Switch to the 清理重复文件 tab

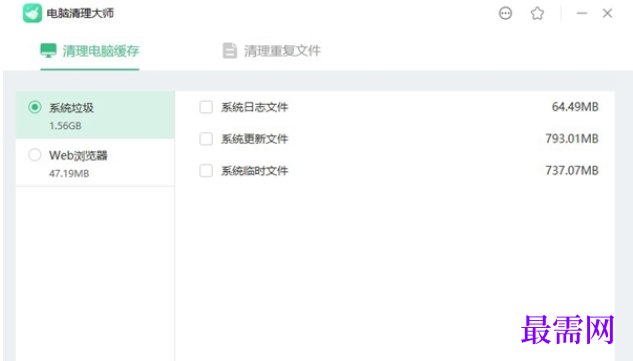(x=272, y=51)
